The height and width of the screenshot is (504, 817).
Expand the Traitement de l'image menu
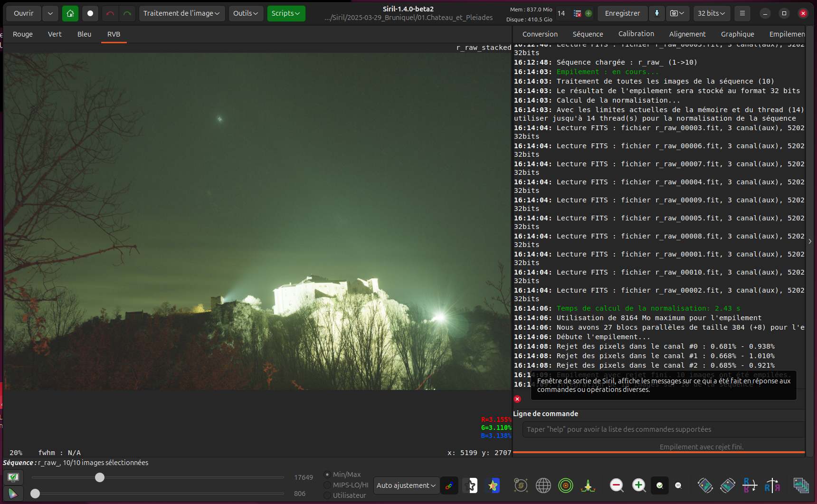click(x=181, y=13)
